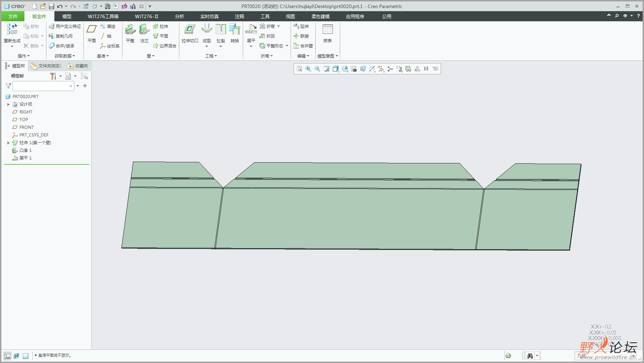The image size is (644, 363).
Task: Toggle full screen mode in status bar
Action: [25, 356]
